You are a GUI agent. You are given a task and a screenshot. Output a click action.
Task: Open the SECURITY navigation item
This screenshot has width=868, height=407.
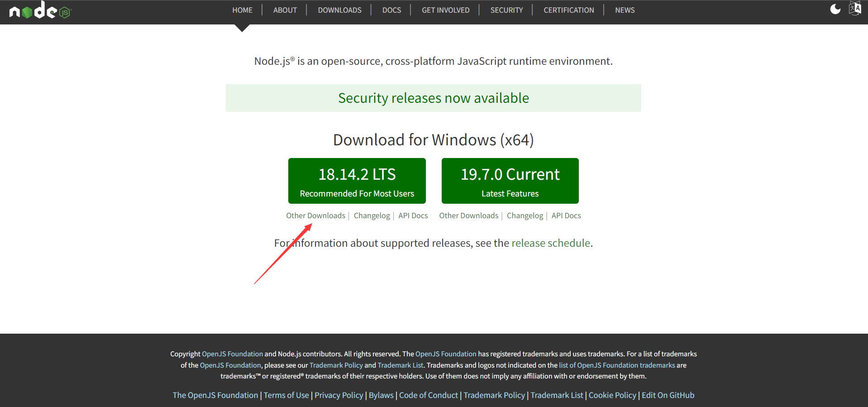506,10
